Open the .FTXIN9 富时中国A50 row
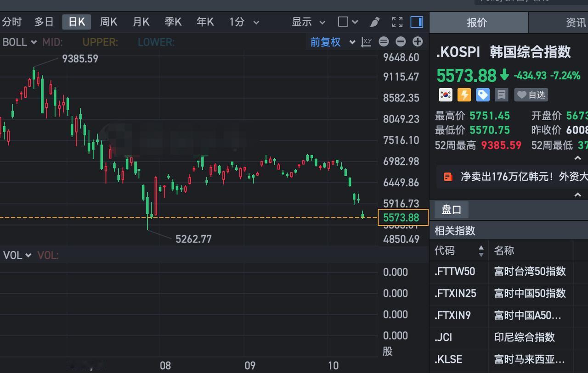This screenshot has height=373, width=588. [509, 315]
